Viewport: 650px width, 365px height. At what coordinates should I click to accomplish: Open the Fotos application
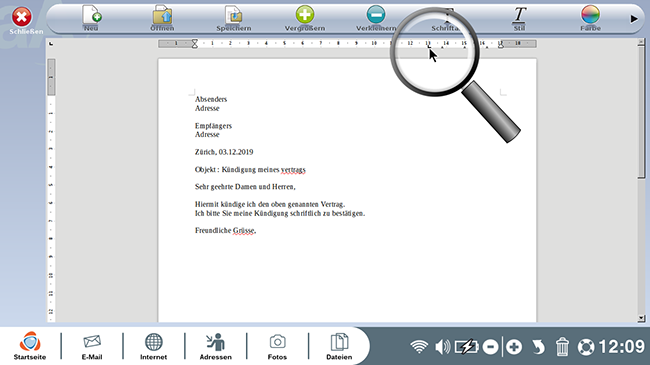click(x=277, y=347)
